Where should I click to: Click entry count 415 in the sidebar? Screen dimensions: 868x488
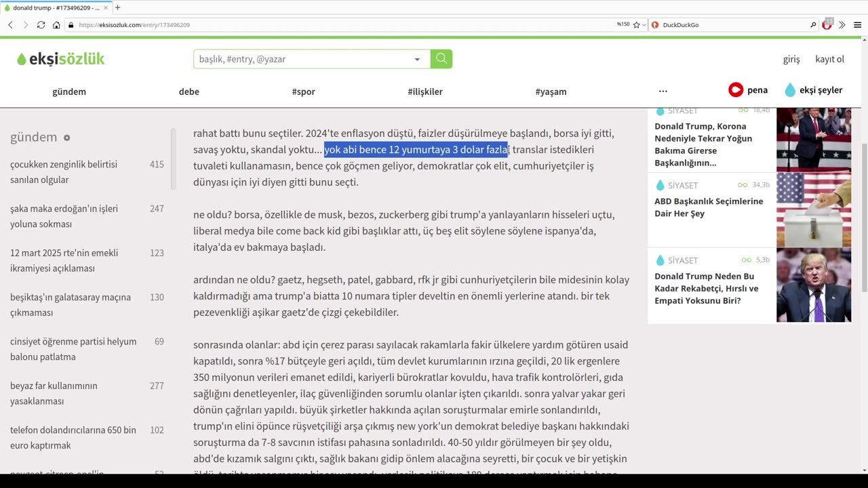coord(157,164)
